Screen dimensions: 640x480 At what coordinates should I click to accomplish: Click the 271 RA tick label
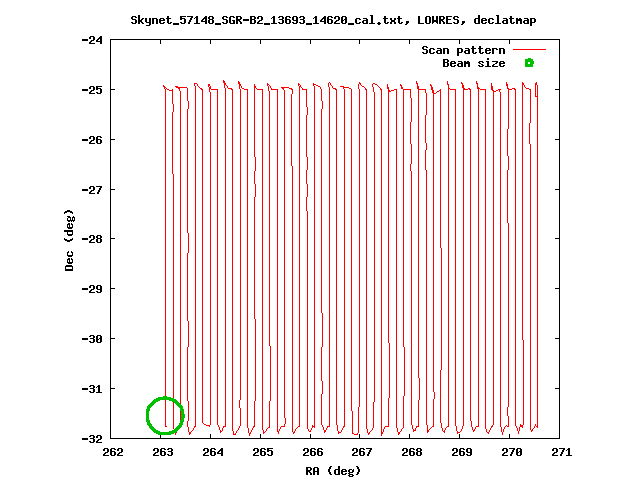pyautogui.click(x=562, y=452)
